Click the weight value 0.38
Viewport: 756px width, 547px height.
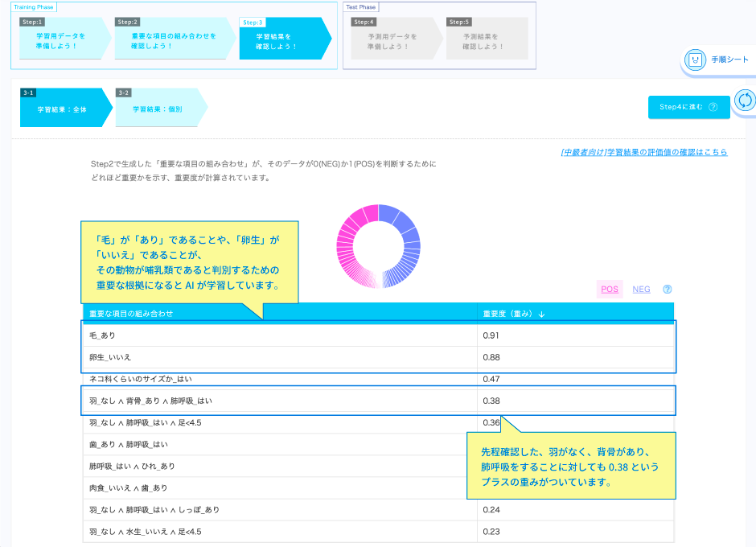[x=491, y=401]
